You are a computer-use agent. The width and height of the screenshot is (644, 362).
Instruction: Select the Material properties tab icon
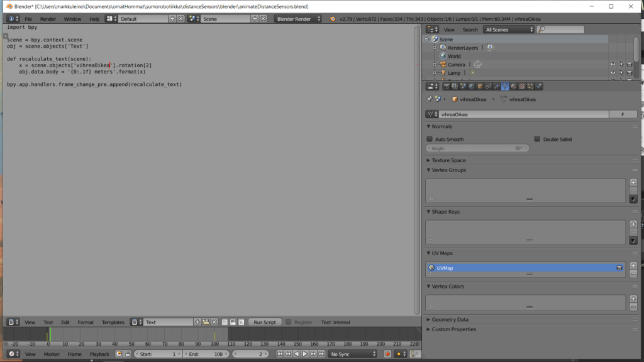(x=514, y=86)
